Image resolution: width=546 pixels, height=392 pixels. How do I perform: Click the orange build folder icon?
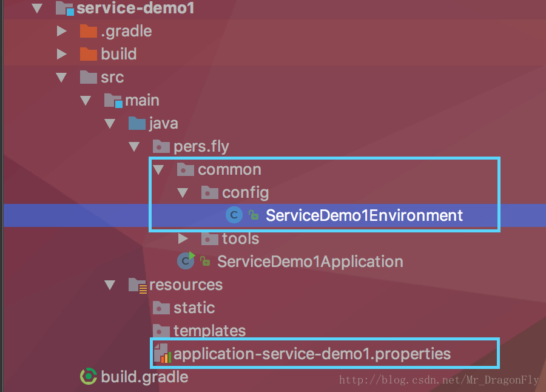[89, 54]
